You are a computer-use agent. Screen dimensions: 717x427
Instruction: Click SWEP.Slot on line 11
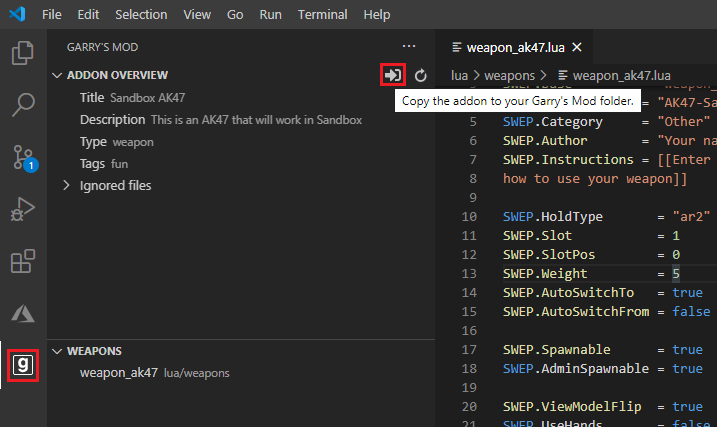[x=537, y=235]
